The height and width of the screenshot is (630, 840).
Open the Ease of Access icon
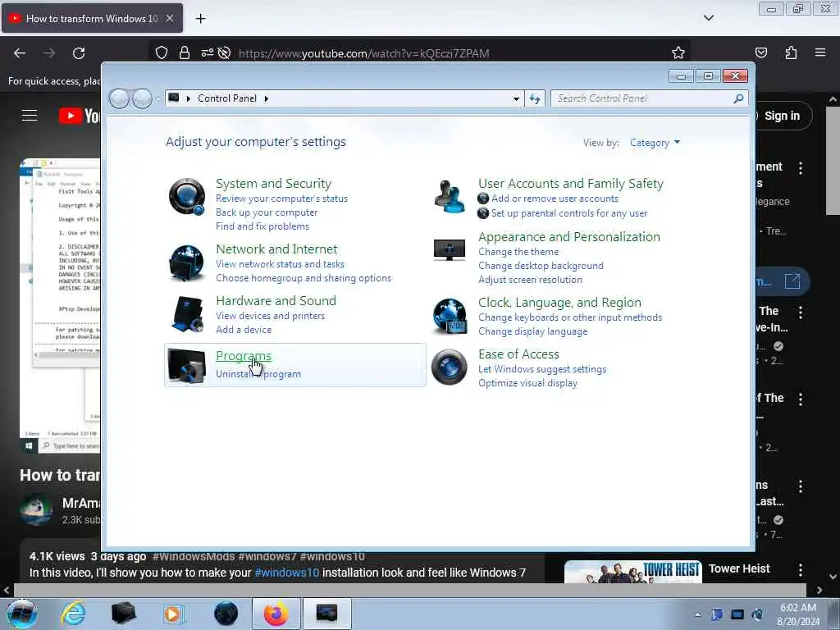tap(449, 367)
